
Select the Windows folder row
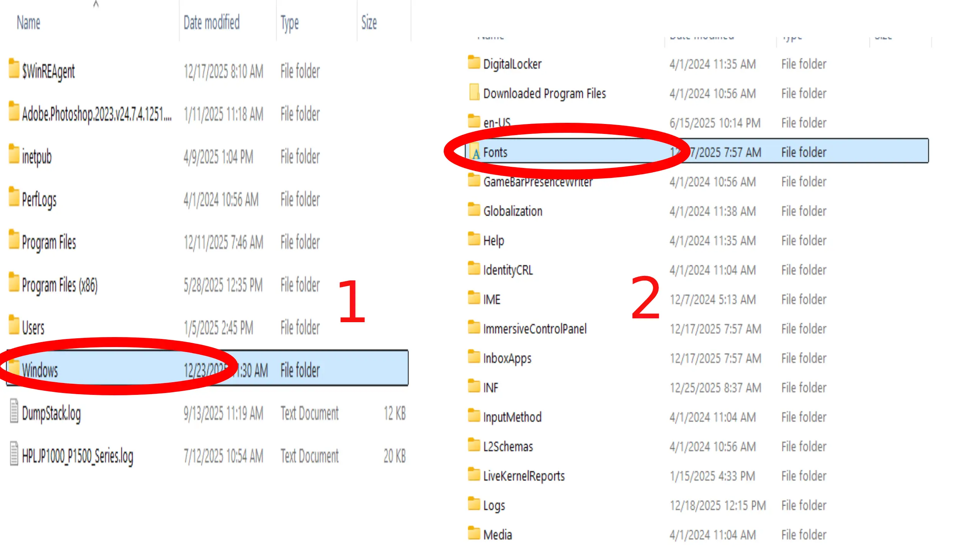tap(40, 370)
